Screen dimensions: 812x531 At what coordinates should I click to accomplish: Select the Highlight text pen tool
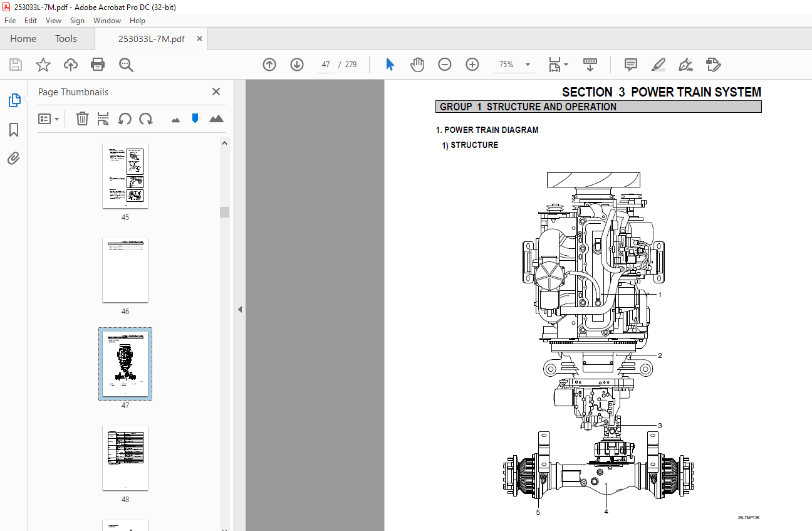coord(658,65)
